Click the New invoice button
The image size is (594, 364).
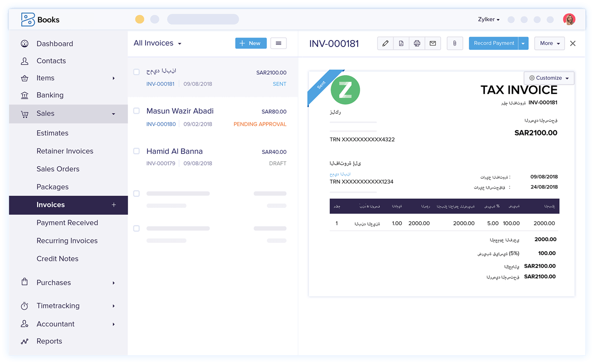coord(251,43)
